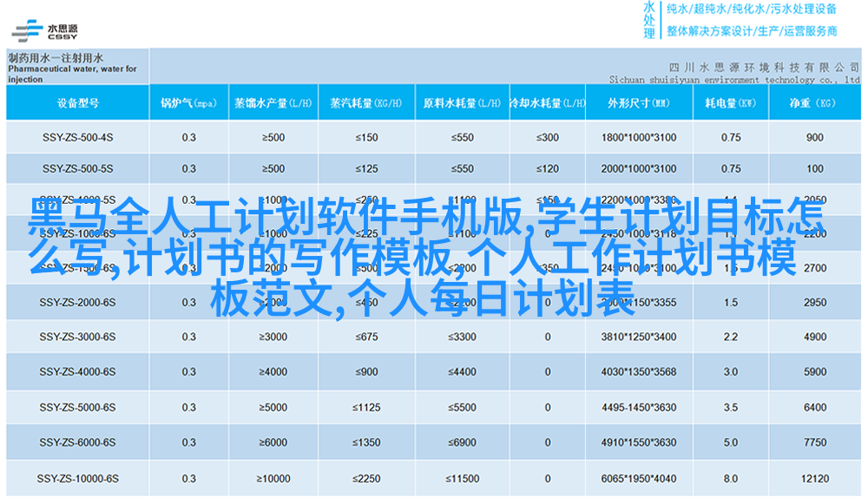Click the 冷却水耗量(L/H) column header

coord(546,103)
